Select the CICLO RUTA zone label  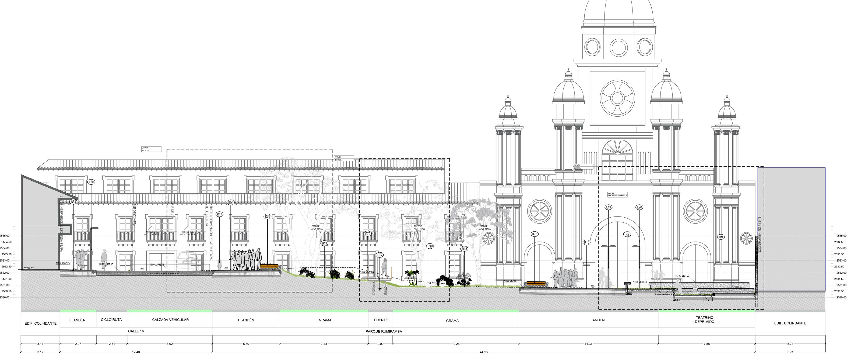coord(111,319)
